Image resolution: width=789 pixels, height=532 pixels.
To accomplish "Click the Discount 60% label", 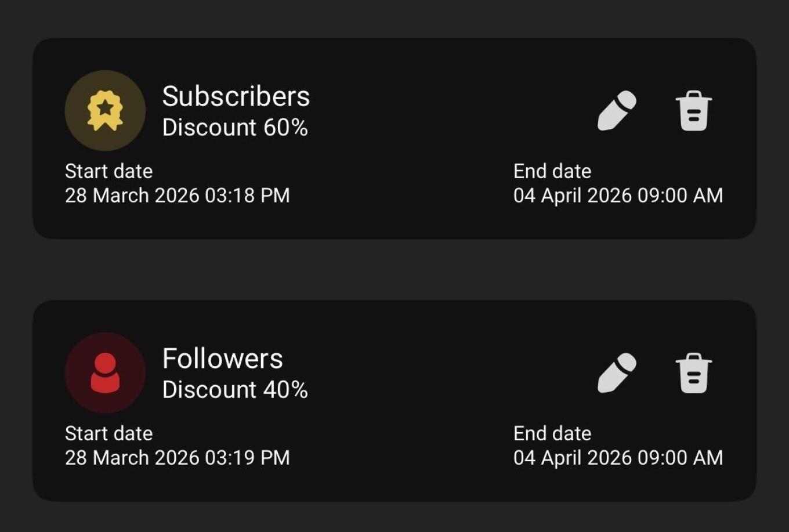I will point(235,128).
